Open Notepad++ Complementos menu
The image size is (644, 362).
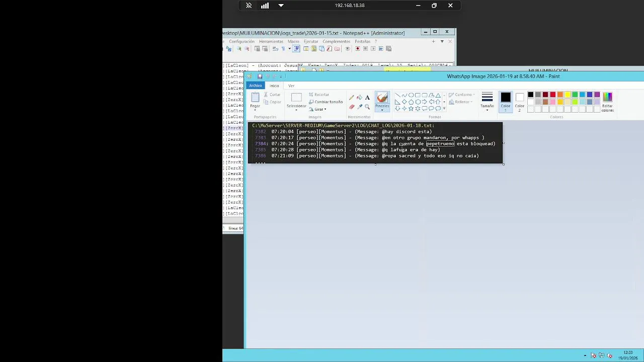coord(336,42)
